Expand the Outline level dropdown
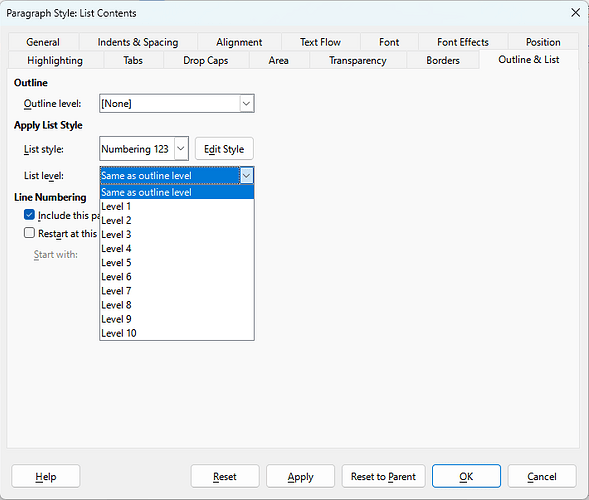589x500 pixels. click(x=246, y=103)
